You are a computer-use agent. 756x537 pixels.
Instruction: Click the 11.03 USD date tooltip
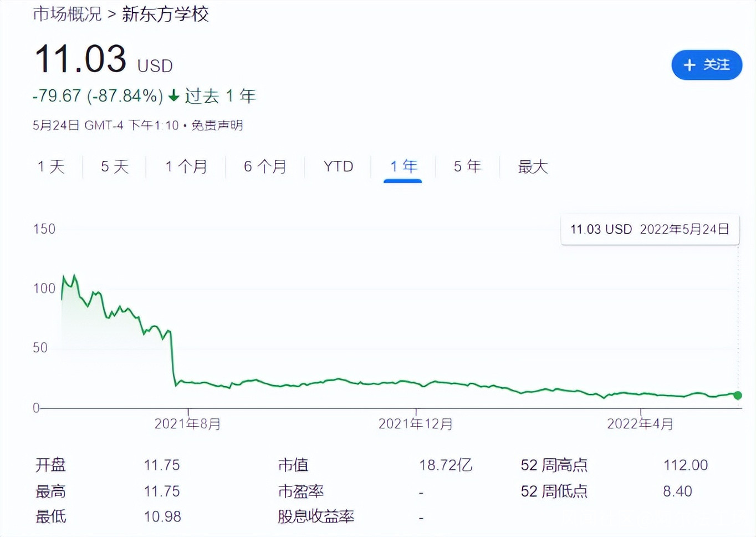point(650,229)
